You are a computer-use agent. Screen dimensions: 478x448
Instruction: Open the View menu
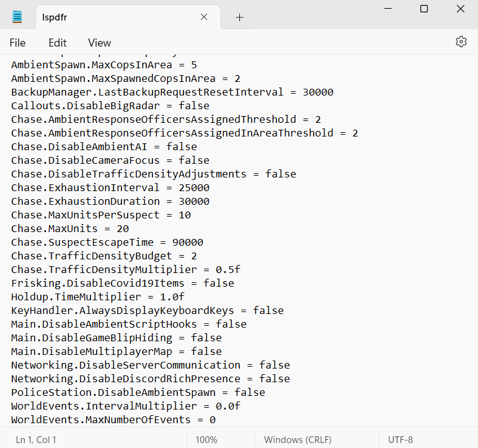(x=99, y=43)
